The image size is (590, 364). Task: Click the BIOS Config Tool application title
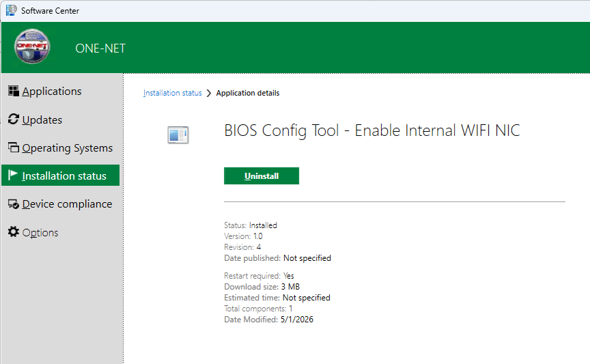coord(371,131)
